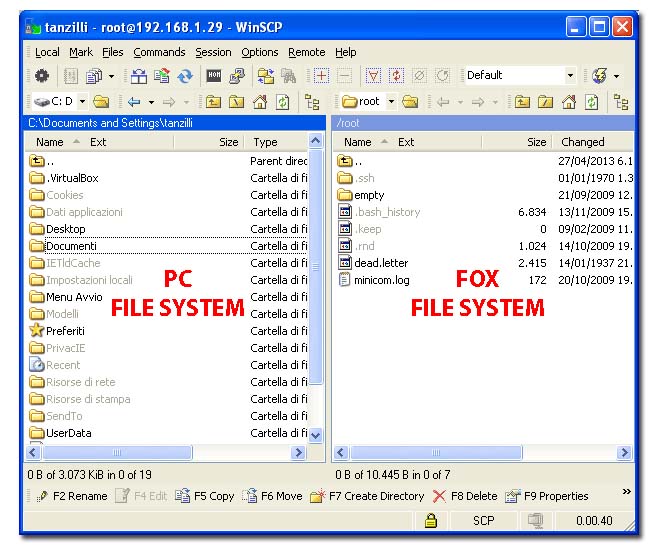Toggle synchronized browsing icon

(266, 76)
